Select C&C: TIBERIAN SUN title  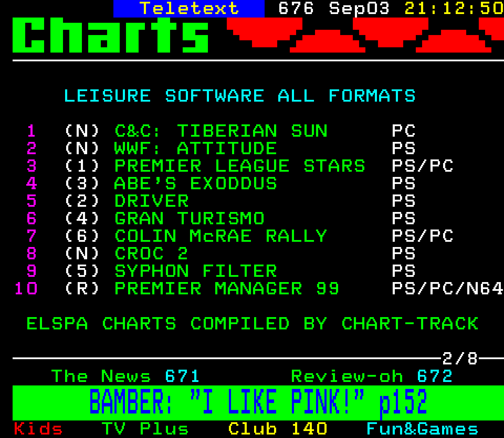[221, 131]
